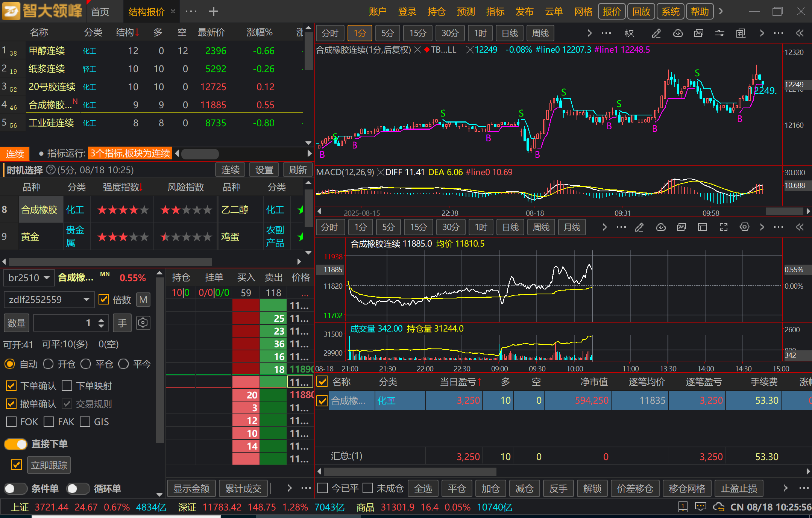Click the drawing pencil icon in upper chart toolbar
Image resolution: width=812 pixels, height=518 pixels.
coord(656,33)
